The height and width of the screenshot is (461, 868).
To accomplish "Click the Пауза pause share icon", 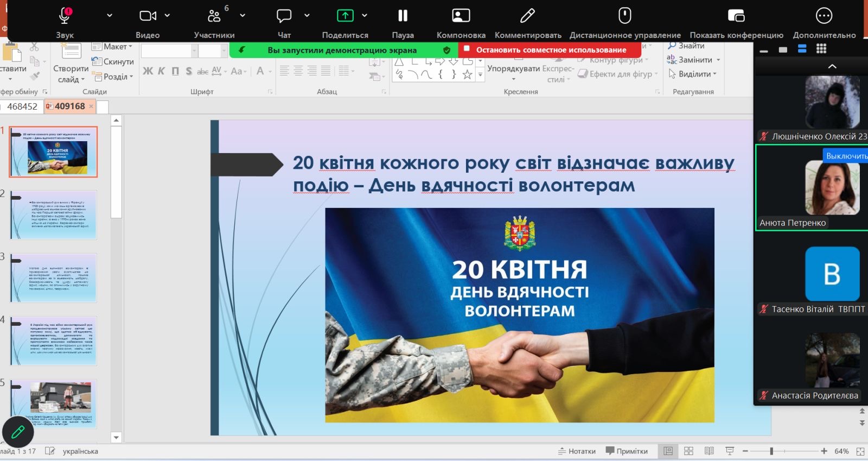I will 403,16.
